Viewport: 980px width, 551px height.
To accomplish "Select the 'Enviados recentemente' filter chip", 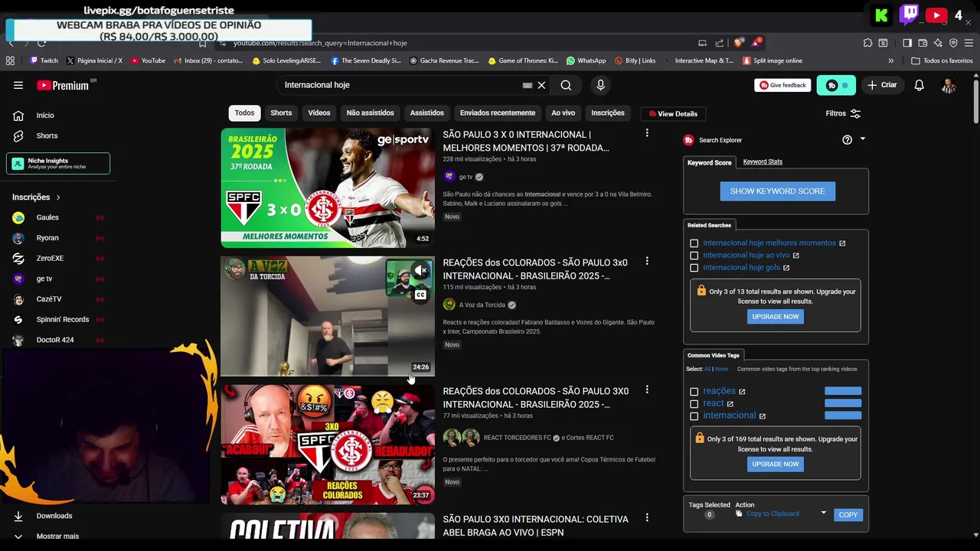I will point(498,113).
